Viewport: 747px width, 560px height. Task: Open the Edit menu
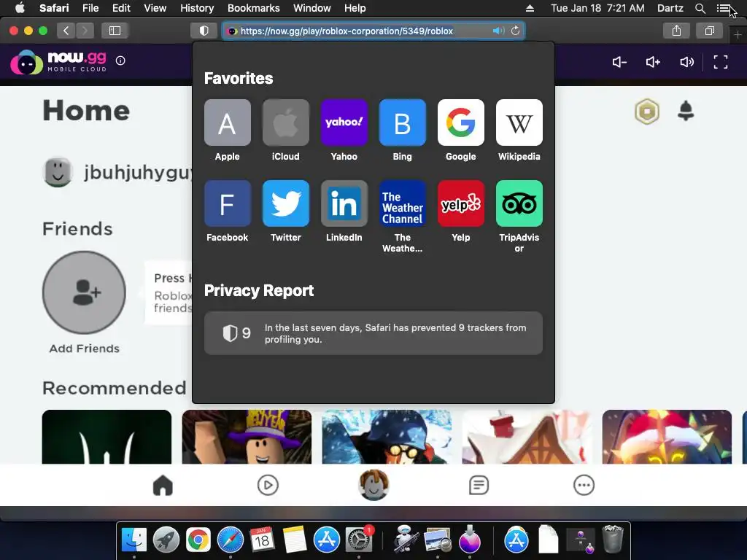point(121,8)
